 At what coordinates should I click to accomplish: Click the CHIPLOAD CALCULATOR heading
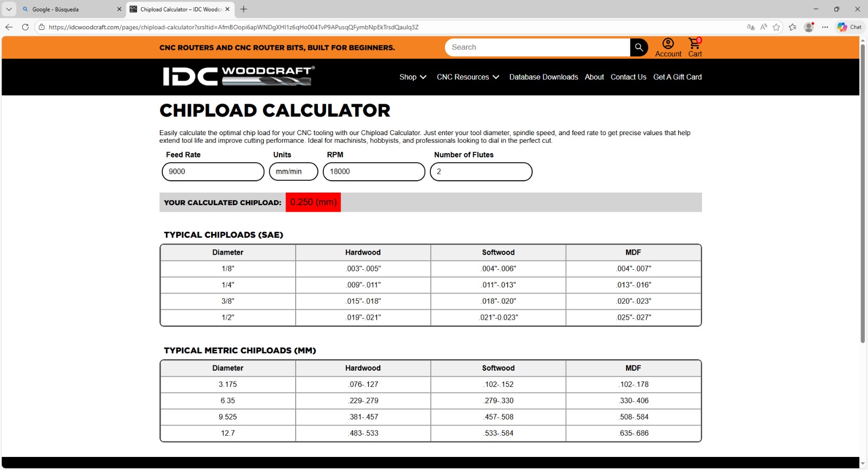(275, 111)
